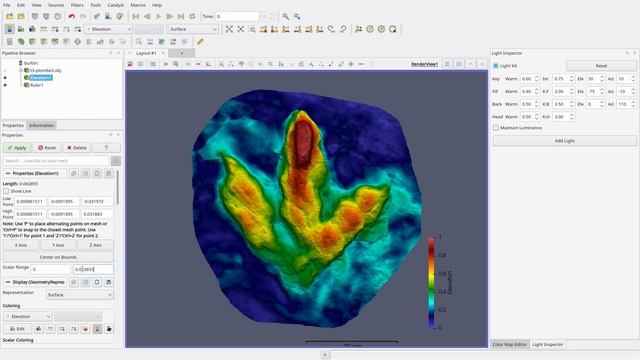Click the Undo red arrow icon
Image resolution: width=640 pixels, height=360 pixels.
(x=71, y=16)
